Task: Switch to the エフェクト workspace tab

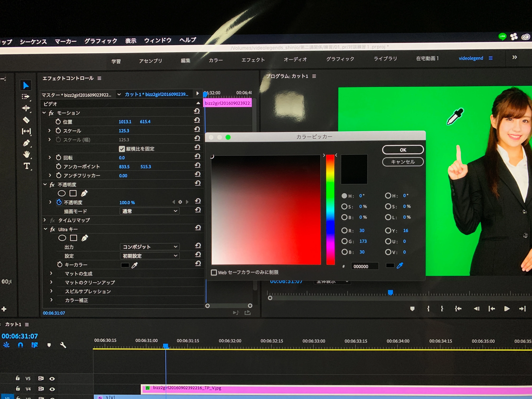Action: click(x=253, y=60)
